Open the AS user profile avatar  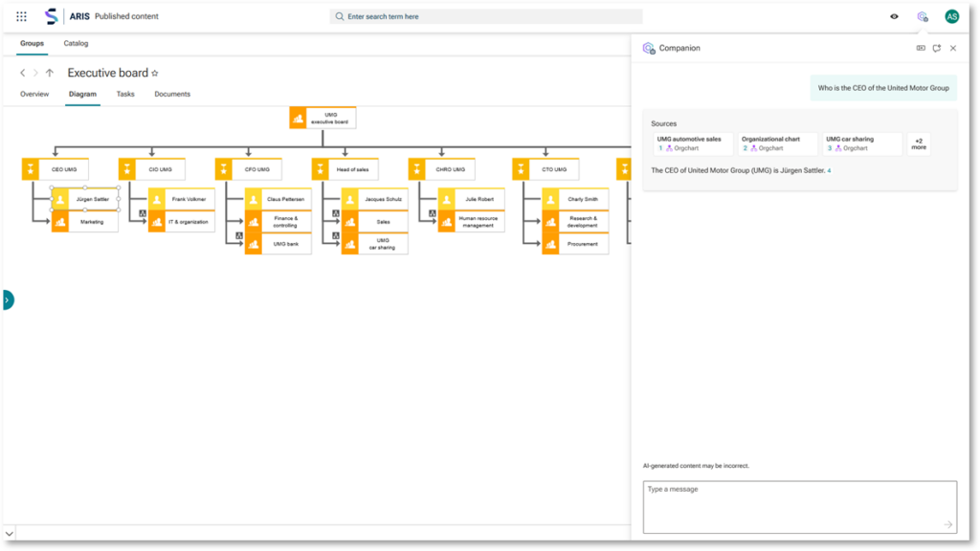click(951, 16)
